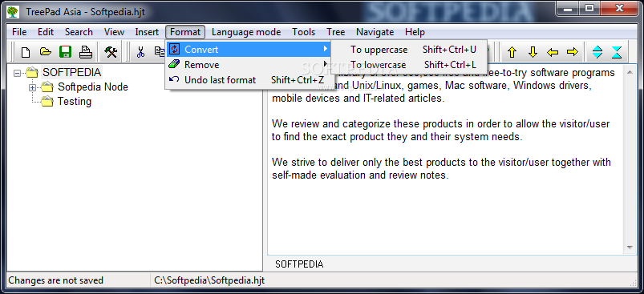
Task: Open the Edit menu
Action: point(46,32)
